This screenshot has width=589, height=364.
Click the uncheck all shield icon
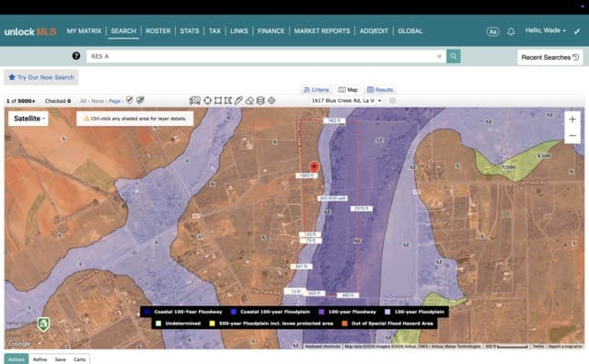click(140, 100)
